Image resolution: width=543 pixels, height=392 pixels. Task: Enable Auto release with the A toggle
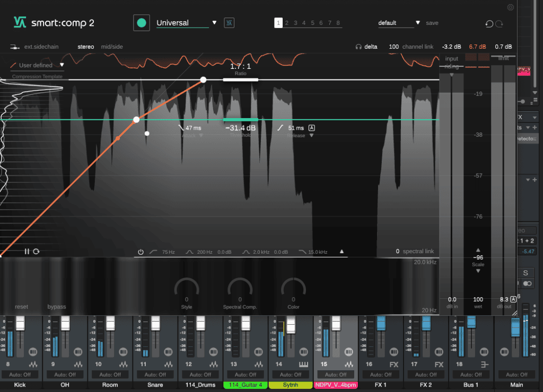(x=311, y=128)
